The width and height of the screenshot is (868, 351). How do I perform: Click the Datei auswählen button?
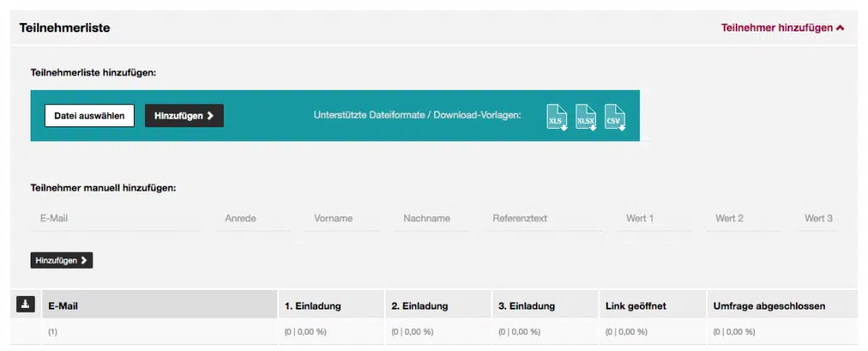(x=90, y=115)
